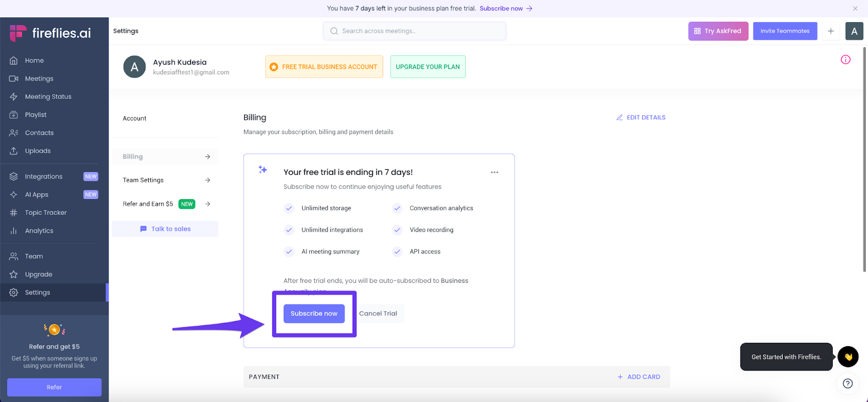Screen dimensions: 868x402
Task: Click Add Card link
Action: [639, 377]
